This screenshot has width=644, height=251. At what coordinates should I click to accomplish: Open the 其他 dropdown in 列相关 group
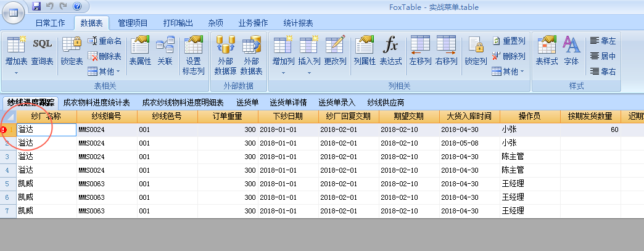pos(508,72)
